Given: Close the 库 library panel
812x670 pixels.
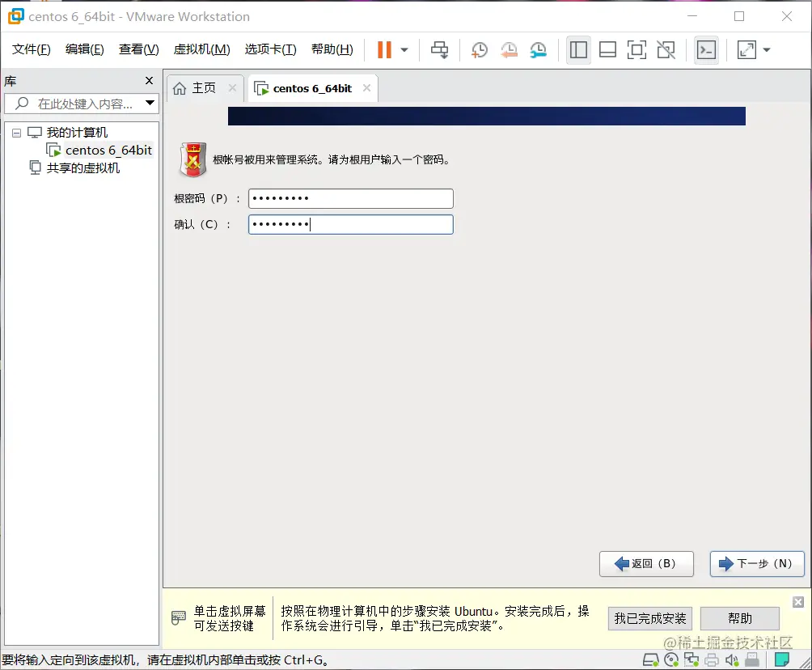Looking at the screenshot, I should (149, 80).
